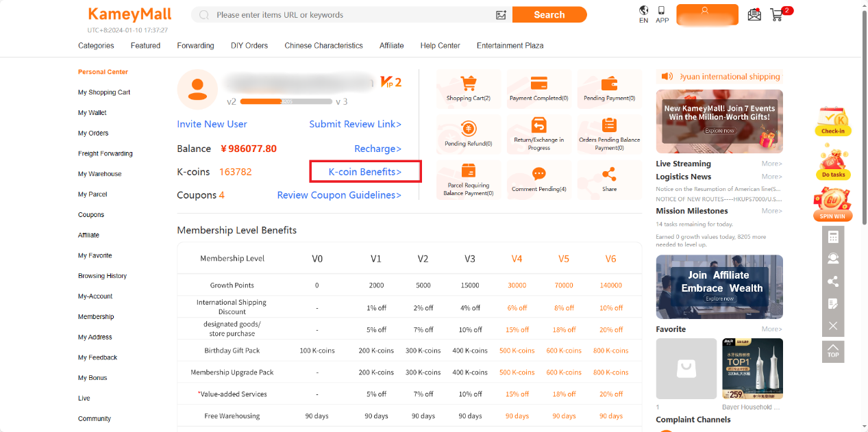868x432 pixels.
Task: Open the messages envelope icon
Action: (x=754, y=14)
